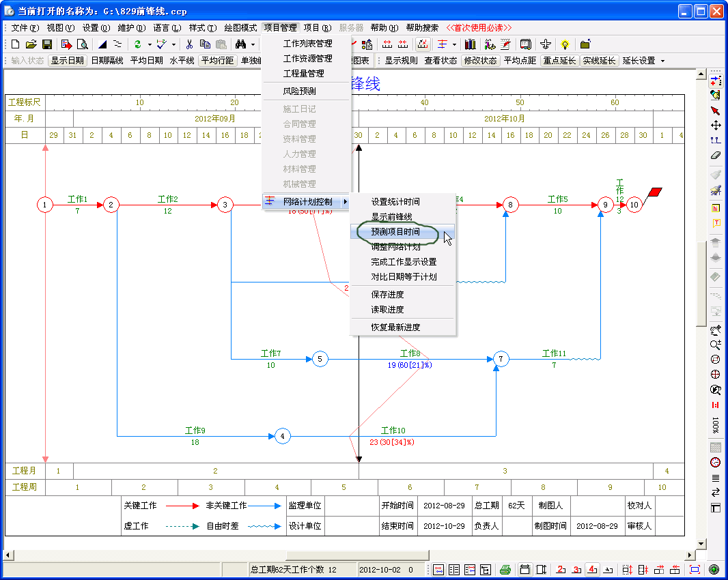Expand the 延长设置 dropdown arrow

pos(662,61)
